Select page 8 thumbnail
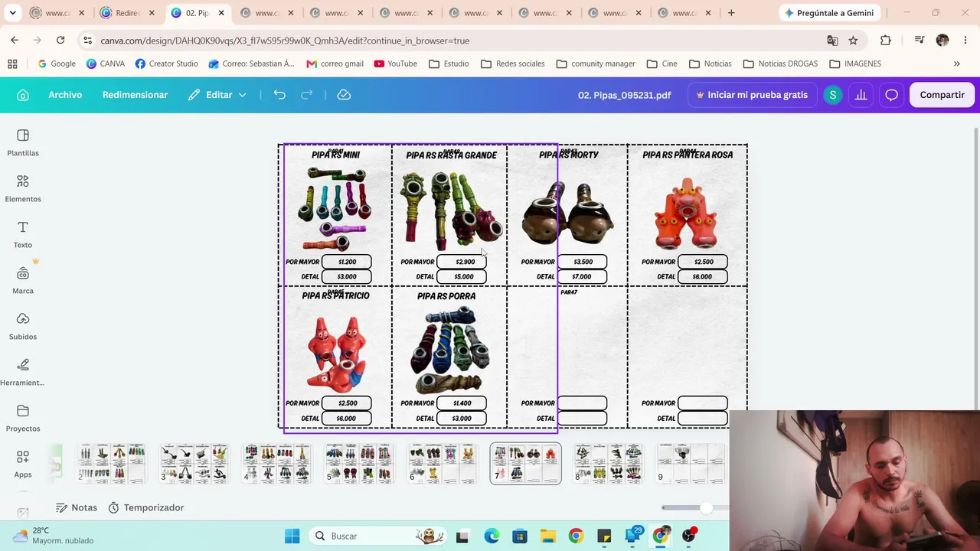The image size is (980, 551). click(x=608, y=464)
